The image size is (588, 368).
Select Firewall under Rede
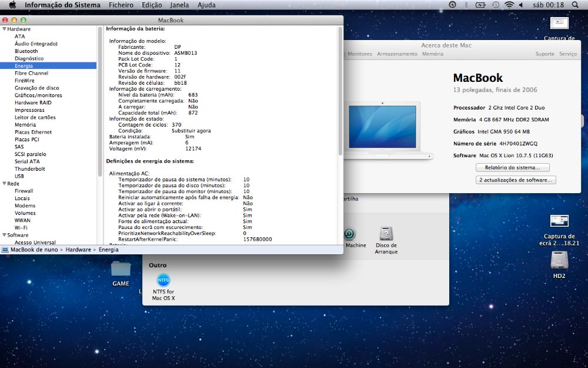tap(24, 191)
